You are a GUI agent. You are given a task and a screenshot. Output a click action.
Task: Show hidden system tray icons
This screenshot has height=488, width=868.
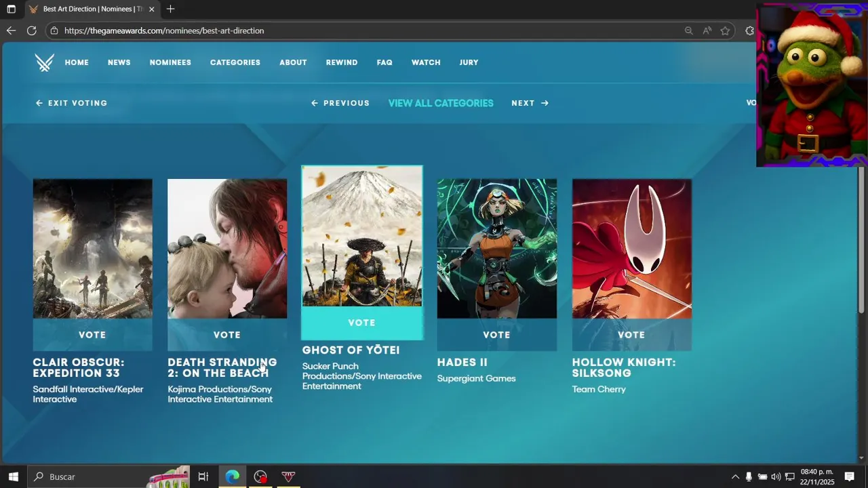pos(735,476)
